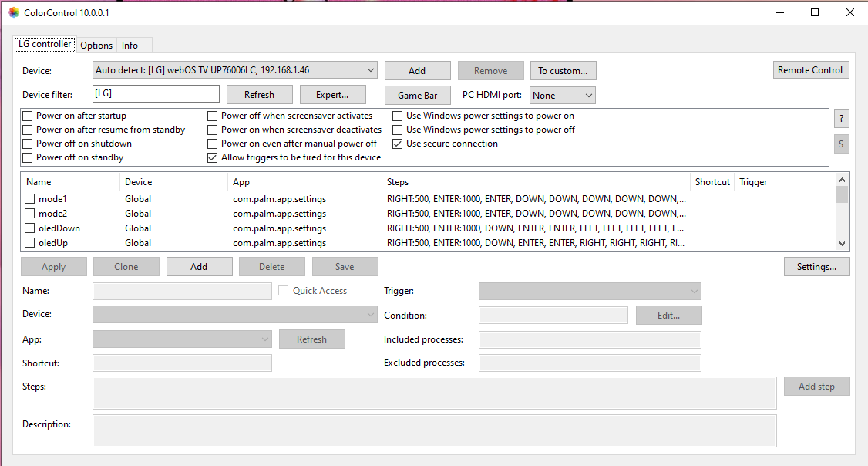This screenshot has height=466, width=868.
Task: Uncheck Use secure connection
Action: pyautogui.click(x=398, y=144)
